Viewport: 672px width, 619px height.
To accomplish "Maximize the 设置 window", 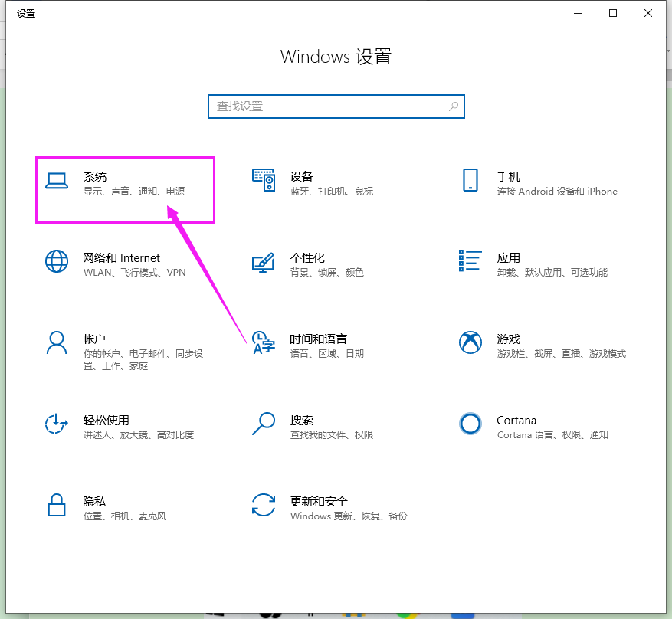I will (613, 13).
